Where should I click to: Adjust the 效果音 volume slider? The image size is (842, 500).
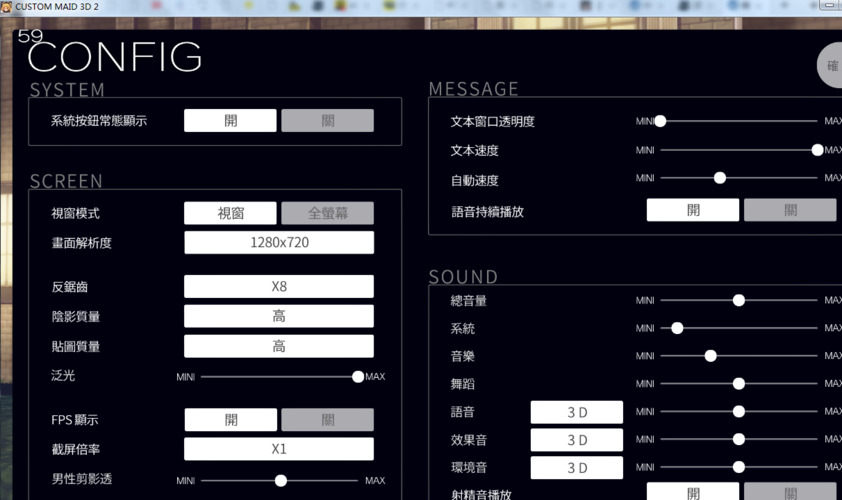coord(738,439)
